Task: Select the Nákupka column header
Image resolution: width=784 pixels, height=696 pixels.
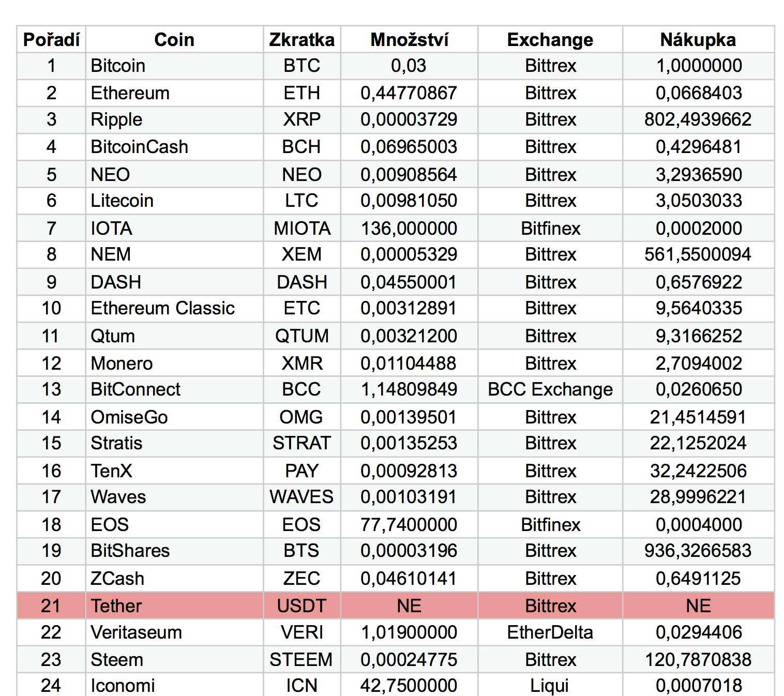Action: pos(698,40)
